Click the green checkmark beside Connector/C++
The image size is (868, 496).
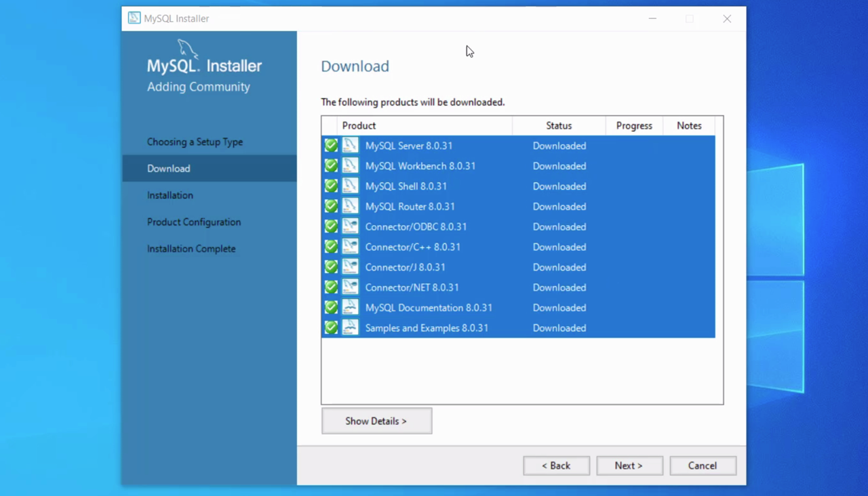tap(331, 247)
